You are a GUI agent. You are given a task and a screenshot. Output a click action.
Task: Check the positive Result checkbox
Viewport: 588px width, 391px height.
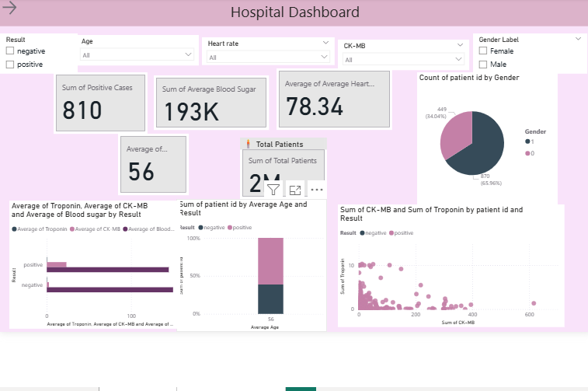pos(11,65)
